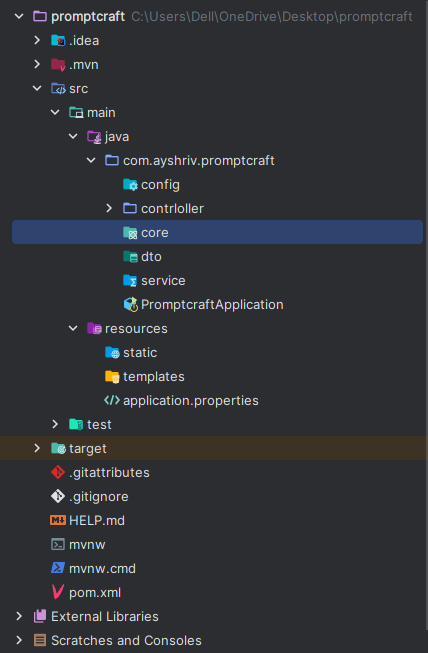Collapse the src folder chevron
428x653 pixels.
[x=37, y=88]
